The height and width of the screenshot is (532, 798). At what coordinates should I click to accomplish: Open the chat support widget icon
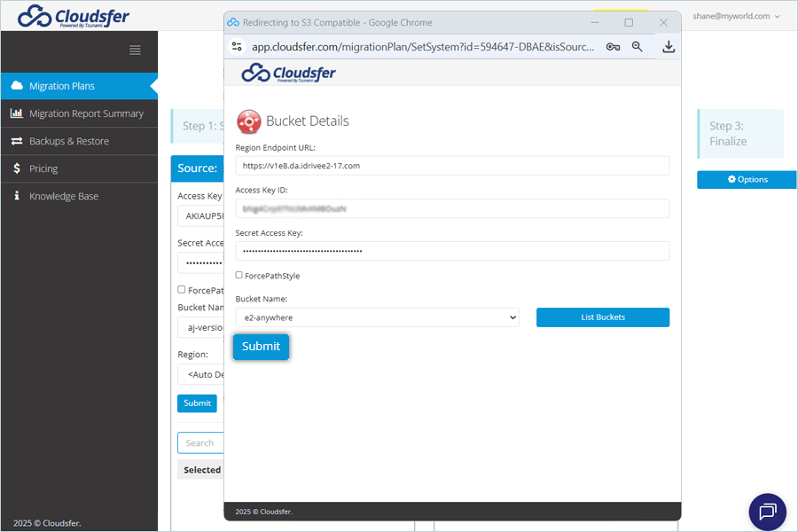point(768,512)
